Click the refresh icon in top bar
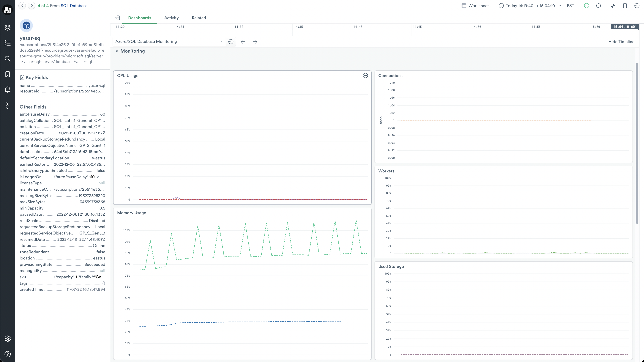Screen dimensions: 644x362 pos(598,6)
